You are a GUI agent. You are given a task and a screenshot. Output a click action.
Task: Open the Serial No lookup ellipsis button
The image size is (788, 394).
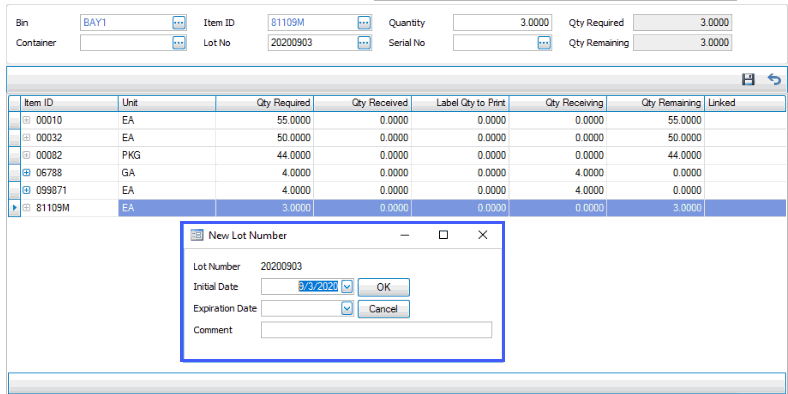(x=544, y=43)
